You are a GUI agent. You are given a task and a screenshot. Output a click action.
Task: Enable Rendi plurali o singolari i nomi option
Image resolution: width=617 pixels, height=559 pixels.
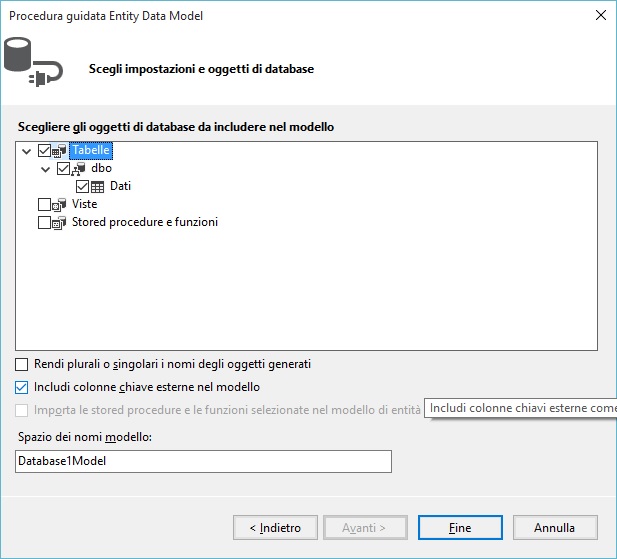coord(22,364)
